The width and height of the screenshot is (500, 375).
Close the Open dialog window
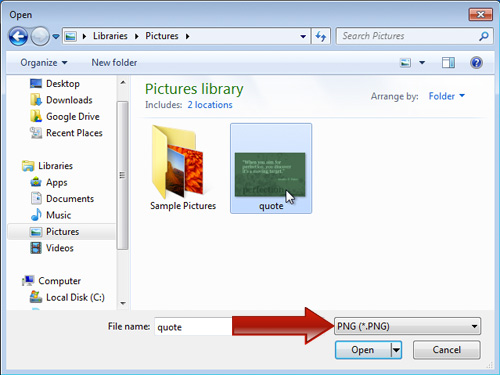[481, 15]
